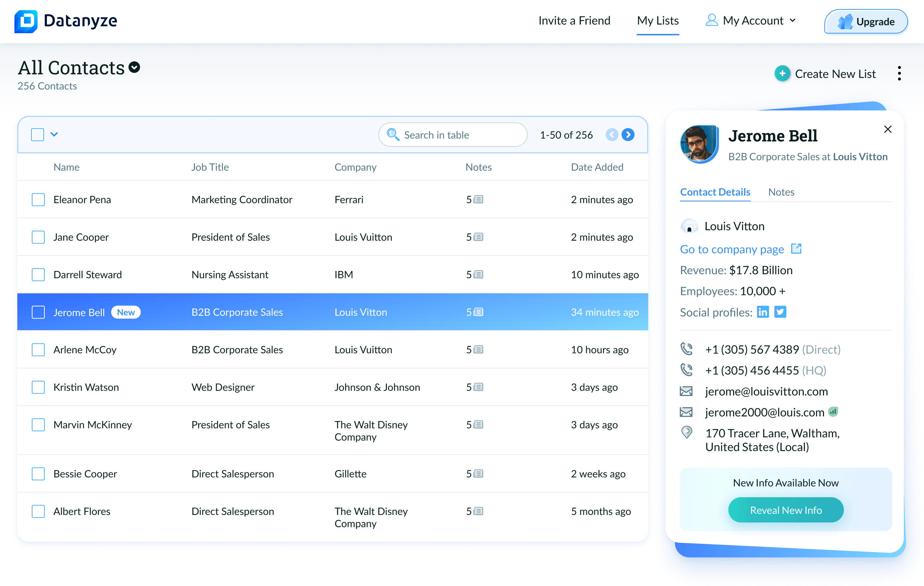Click the Job Title column header
Viewport: 924px width, 586px height.
210,167
